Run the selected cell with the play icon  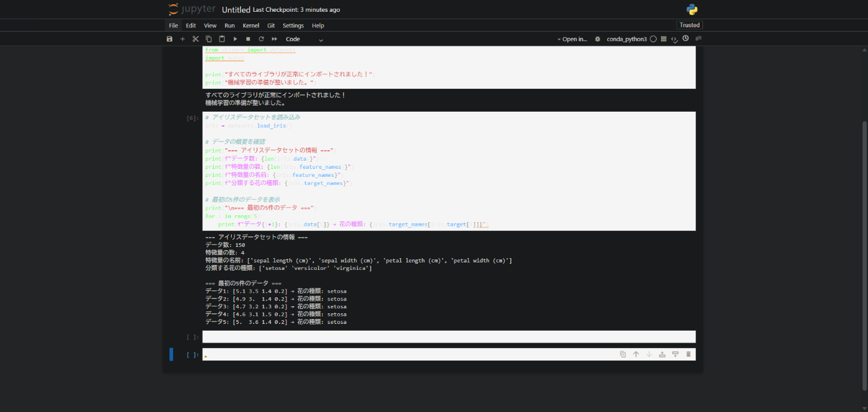tap(235, 39)
